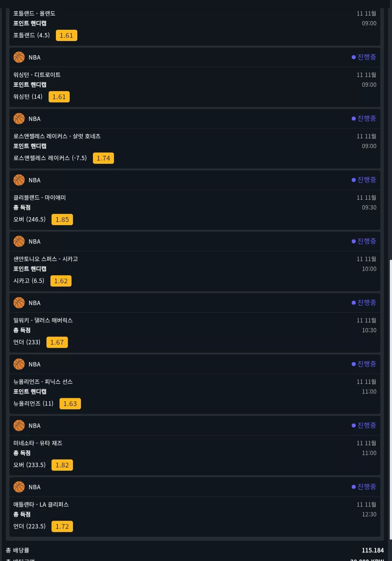Image resolution: width=392 pixels, height=561 pixels.
Task: Open the 클리블랜드 - 마이애미 match title
Action: 40,198
